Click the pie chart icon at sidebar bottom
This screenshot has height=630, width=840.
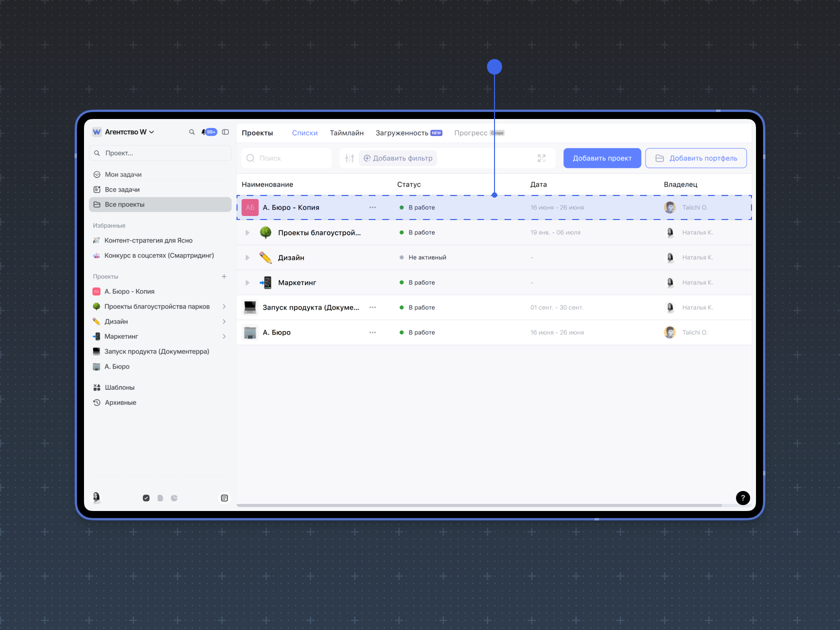pos(174,498)
